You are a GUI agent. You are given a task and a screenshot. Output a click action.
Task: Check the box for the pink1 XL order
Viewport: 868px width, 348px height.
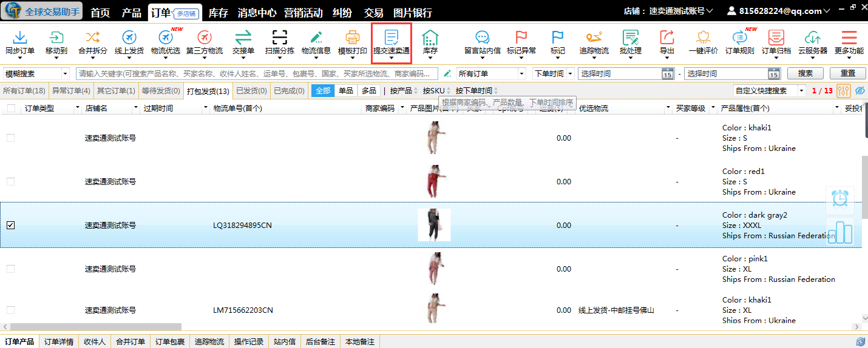click(x=10, y=269)
